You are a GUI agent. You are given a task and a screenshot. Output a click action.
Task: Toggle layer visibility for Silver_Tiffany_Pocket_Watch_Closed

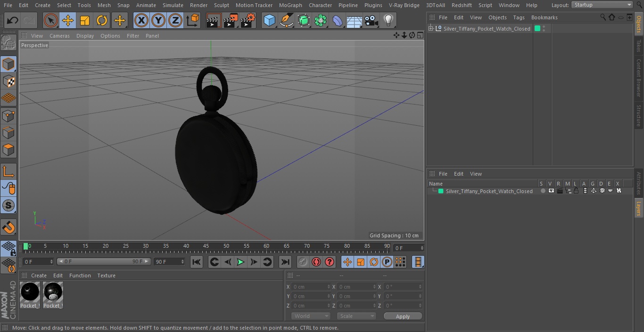(x=551, y=191)
